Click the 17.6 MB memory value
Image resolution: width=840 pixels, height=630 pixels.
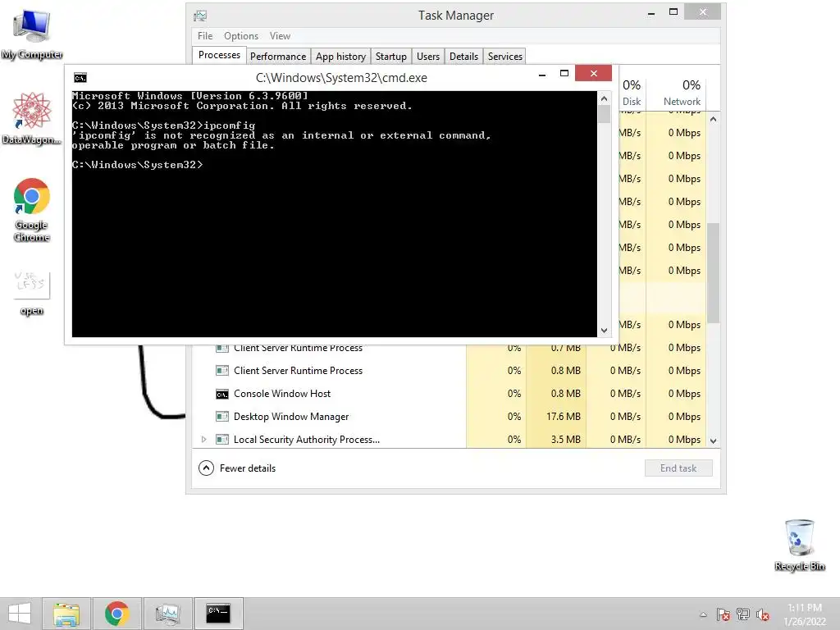(x=564, y=416)
